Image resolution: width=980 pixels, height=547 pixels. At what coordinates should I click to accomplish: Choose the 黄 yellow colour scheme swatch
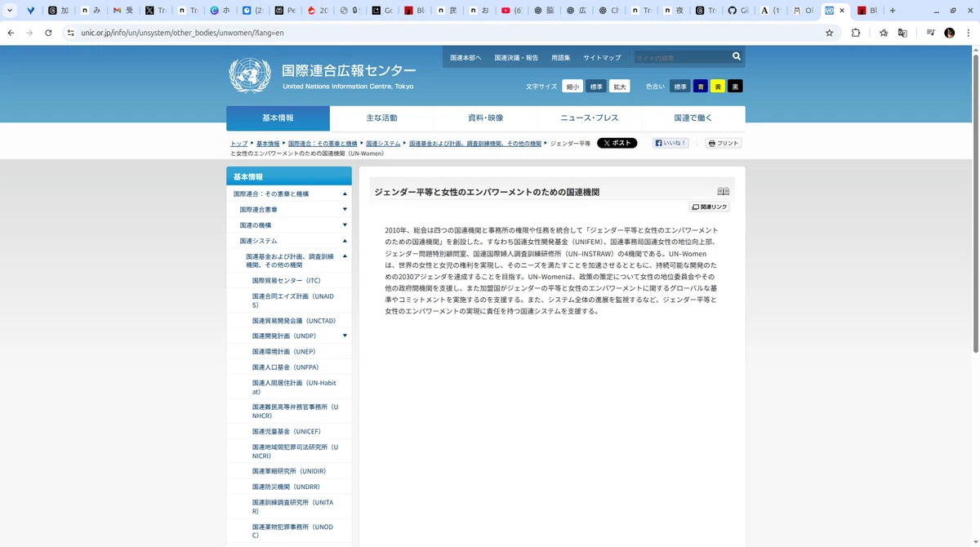coord(718,87)
